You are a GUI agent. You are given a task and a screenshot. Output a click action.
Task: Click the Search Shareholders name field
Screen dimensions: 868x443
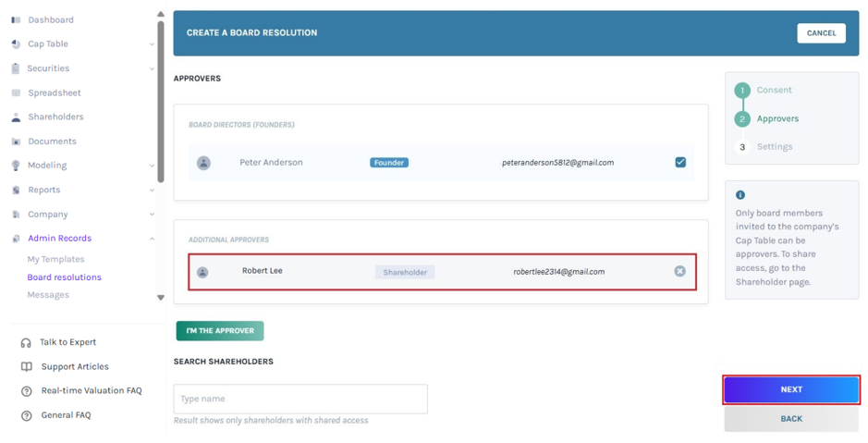pos(300,399)
